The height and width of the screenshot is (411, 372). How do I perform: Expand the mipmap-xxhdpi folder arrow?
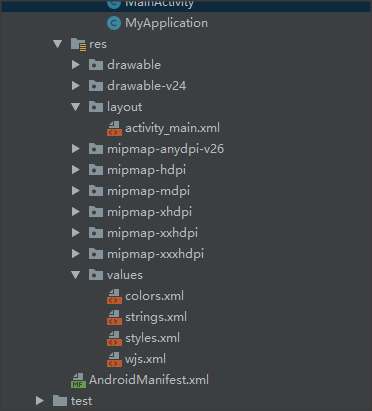click(x=76, y=233)
